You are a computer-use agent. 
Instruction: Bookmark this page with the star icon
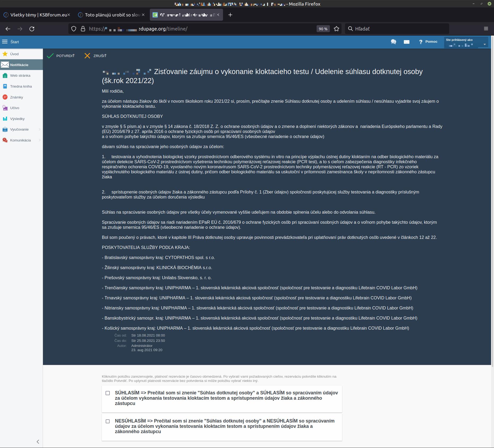coord(336,29)
